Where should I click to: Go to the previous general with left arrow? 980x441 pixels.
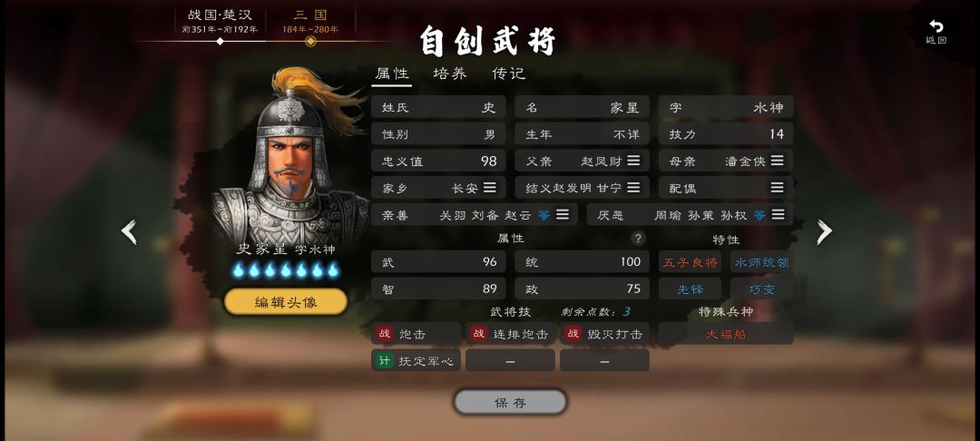pos(129,231)
